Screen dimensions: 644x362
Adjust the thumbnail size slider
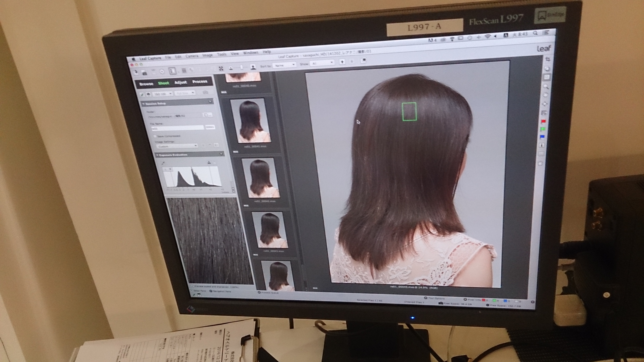pos(241,68)
